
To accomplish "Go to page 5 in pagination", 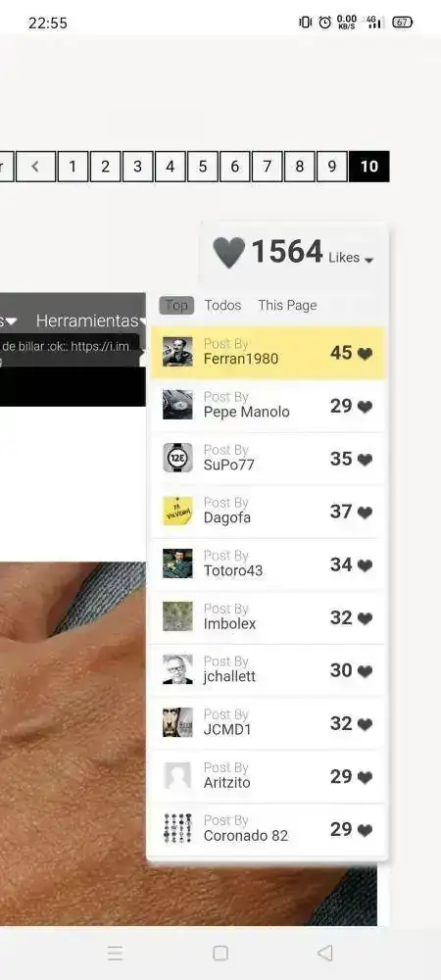I will [203, 167].
